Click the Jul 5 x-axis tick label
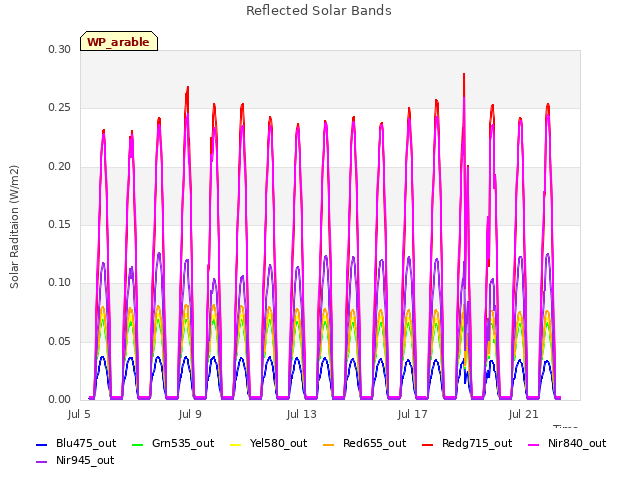The width and height of the screenshot is (640, 480). click(x=79, y=415)
